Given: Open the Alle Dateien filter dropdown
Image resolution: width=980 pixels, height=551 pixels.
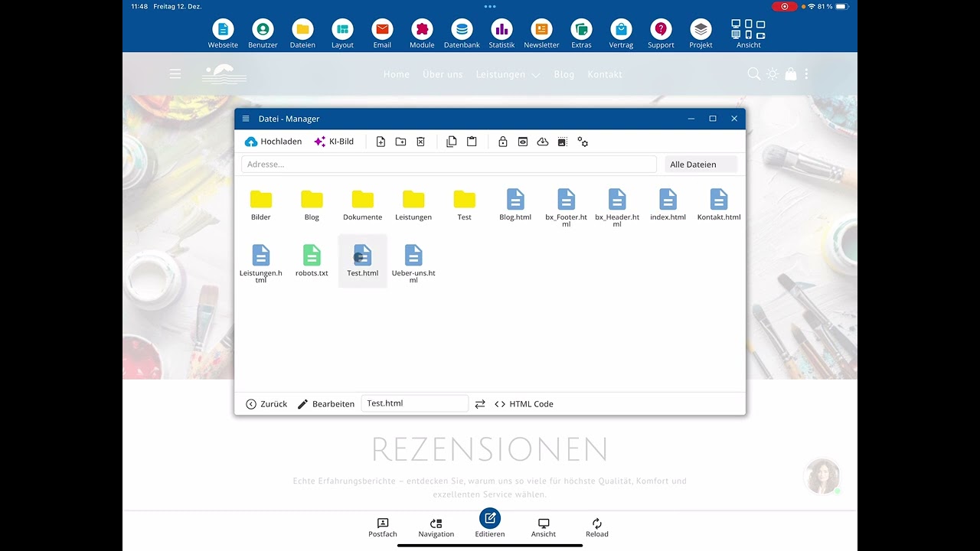Looking at the screenshot, I should tap(701, 164).
